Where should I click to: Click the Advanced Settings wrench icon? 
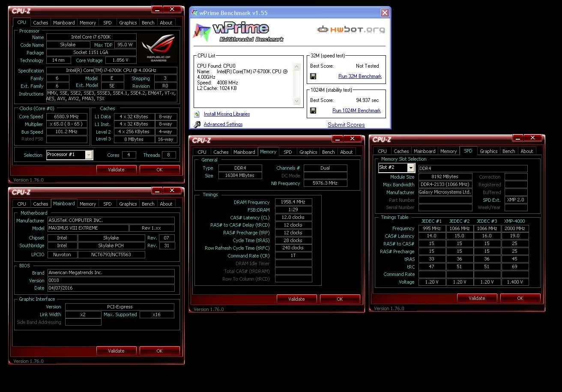point(197,124)
